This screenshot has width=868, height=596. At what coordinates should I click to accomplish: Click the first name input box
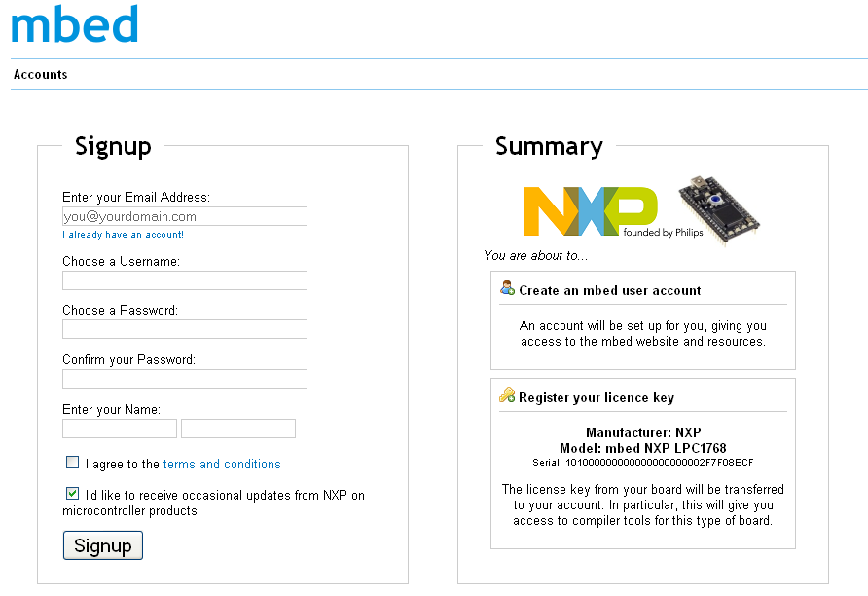pos(120,428)
